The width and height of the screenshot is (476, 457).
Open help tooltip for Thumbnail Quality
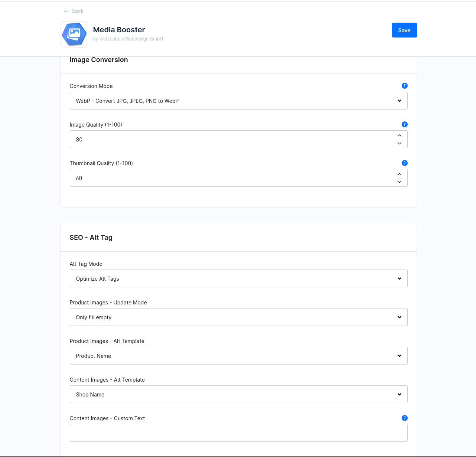pyautogui.click(x=405, y=163)
